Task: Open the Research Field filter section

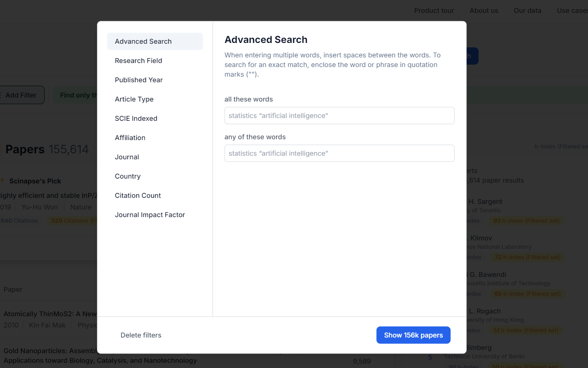Action: click(x=138, y=61)
